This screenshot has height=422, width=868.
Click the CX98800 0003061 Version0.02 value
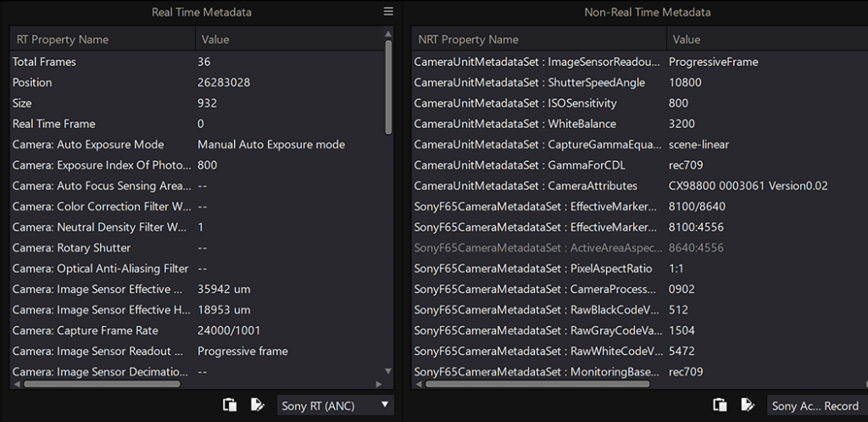tap(748, 186)
